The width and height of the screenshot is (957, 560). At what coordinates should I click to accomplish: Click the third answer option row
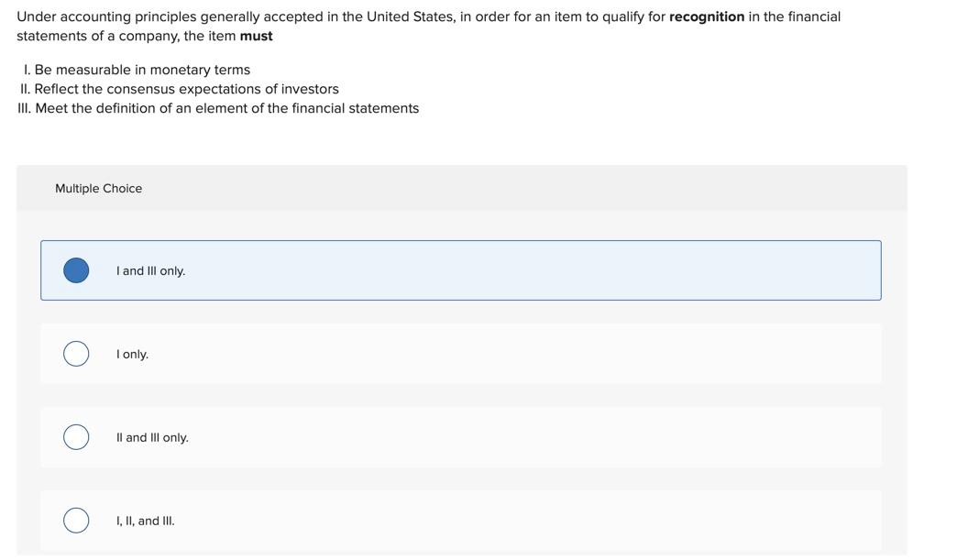[x=460, y=436]
